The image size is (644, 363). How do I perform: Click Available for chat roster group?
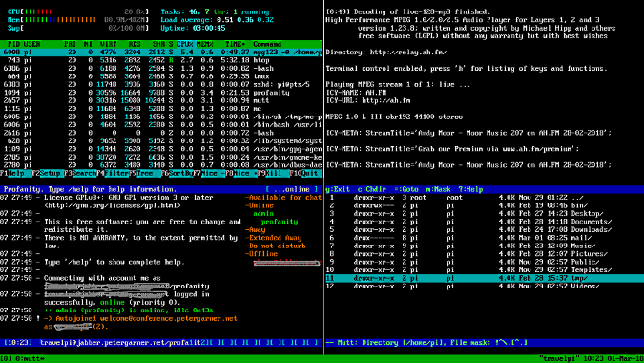click(x=283, y=198)
